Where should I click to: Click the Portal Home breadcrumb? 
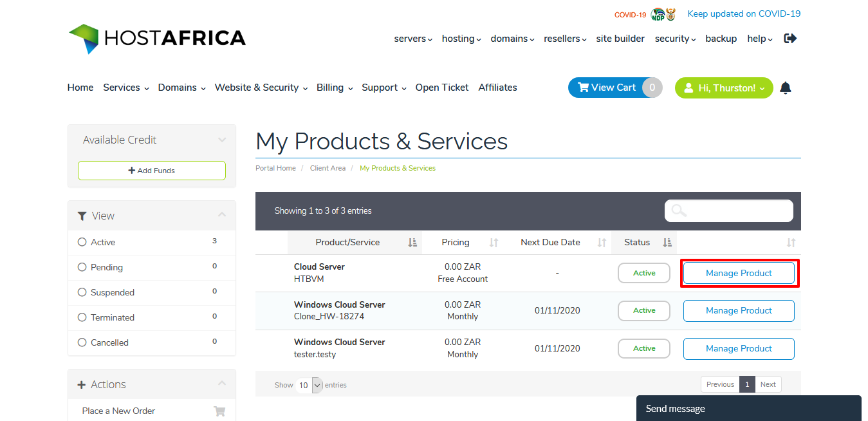(x=275, y=168)
